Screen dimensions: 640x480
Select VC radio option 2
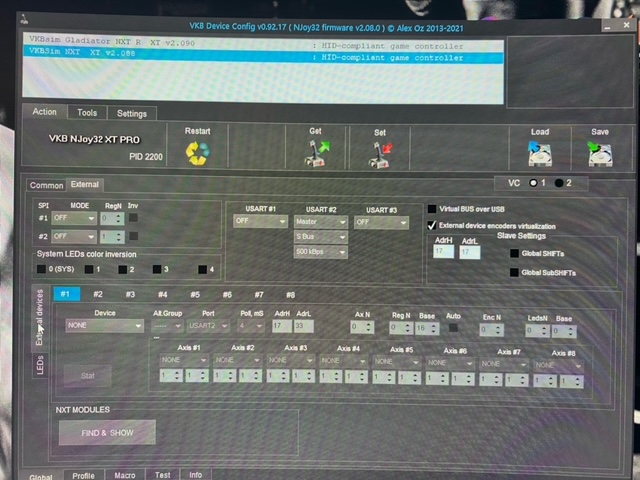(x=560, y=183)
